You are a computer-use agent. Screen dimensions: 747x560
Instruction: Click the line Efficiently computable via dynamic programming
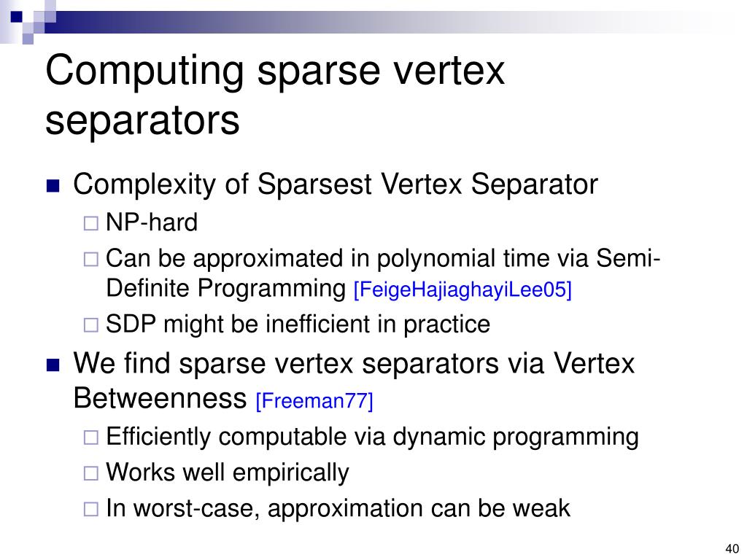[372, 437]
